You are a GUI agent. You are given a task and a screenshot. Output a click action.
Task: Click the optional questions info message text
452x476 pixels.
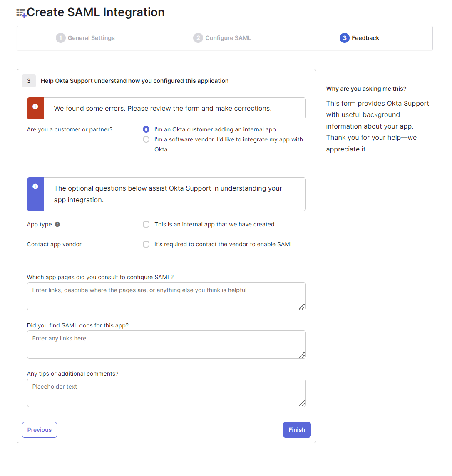(x=168, y=194)
